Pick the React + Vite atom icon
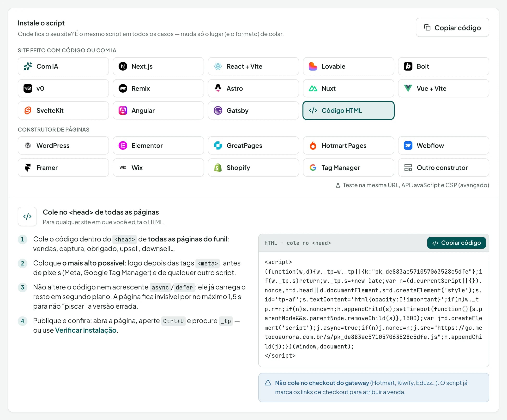 [218, 66]
